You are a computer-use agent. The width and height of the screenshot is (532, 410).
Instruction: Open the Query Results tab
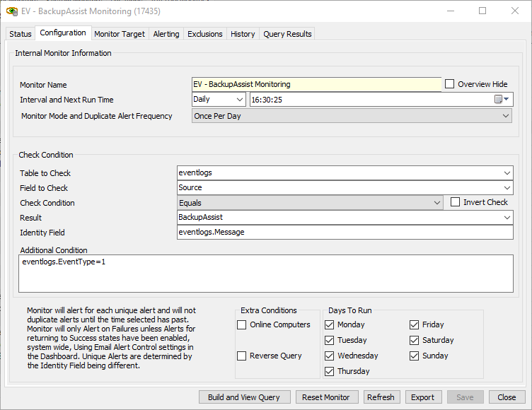pos(287,34)
